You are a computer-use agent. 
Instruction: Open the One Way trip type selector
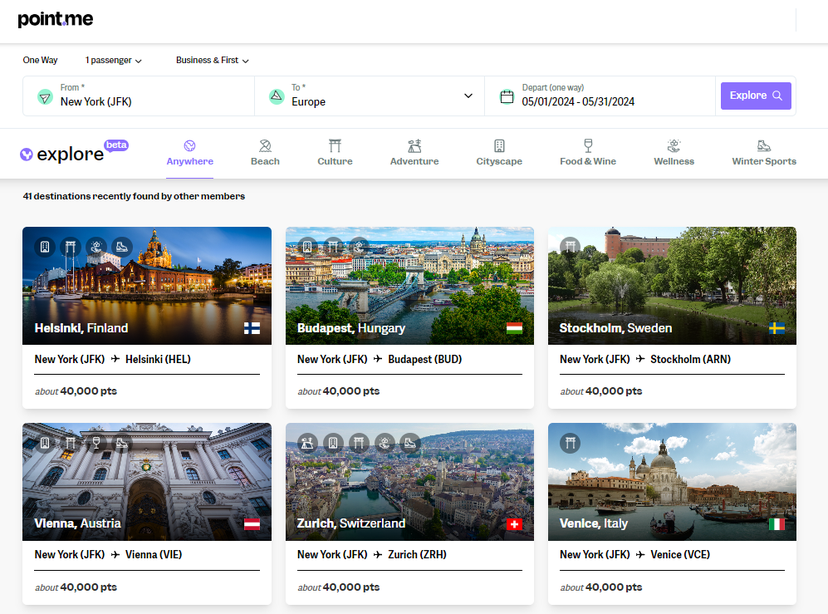40,60
